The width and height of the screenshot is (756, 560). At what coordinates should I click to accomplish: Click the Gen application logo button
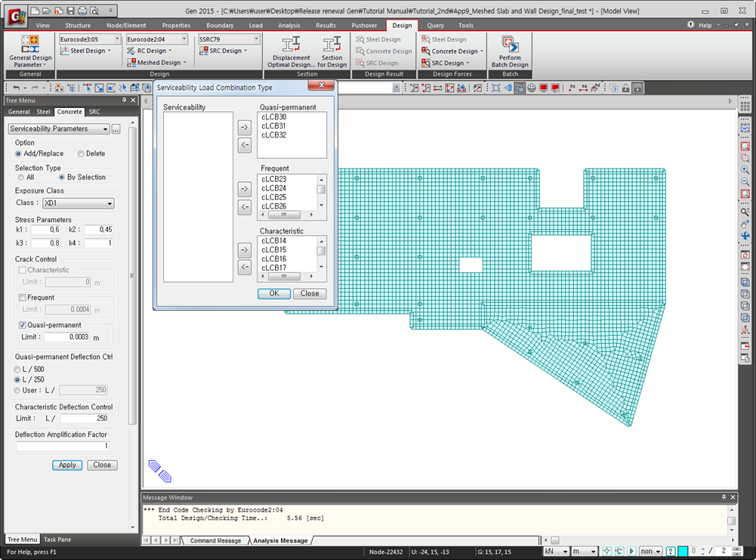point(17,17)
